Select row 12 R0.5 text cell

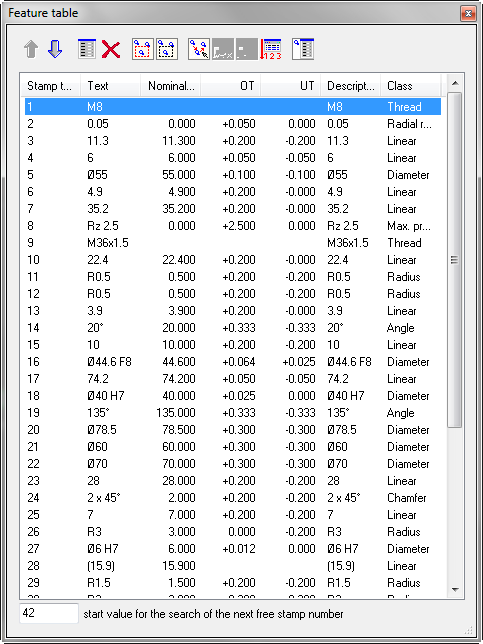[x=99, y=294]
